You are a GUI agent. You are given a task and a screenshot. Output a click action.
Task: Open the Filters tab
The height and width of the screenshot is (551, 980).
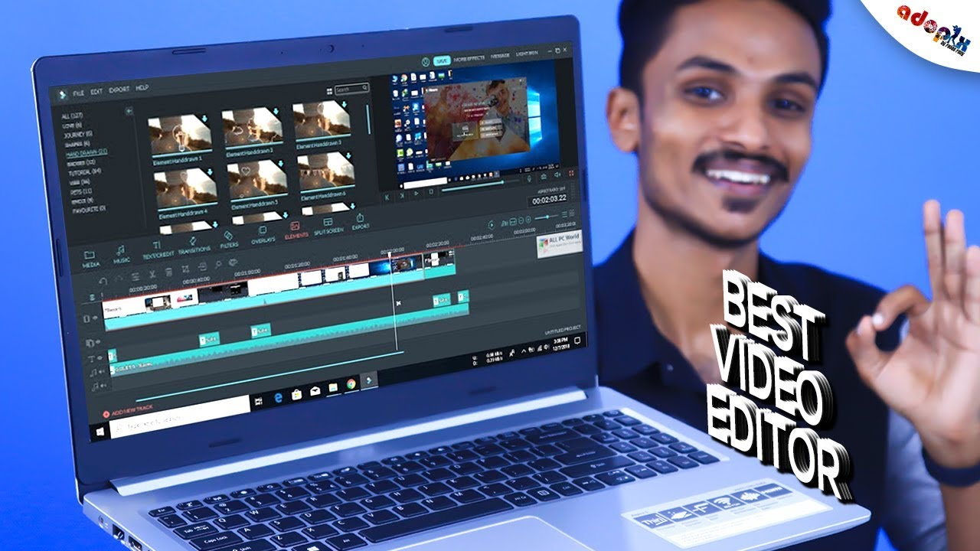tap(229, 240)
